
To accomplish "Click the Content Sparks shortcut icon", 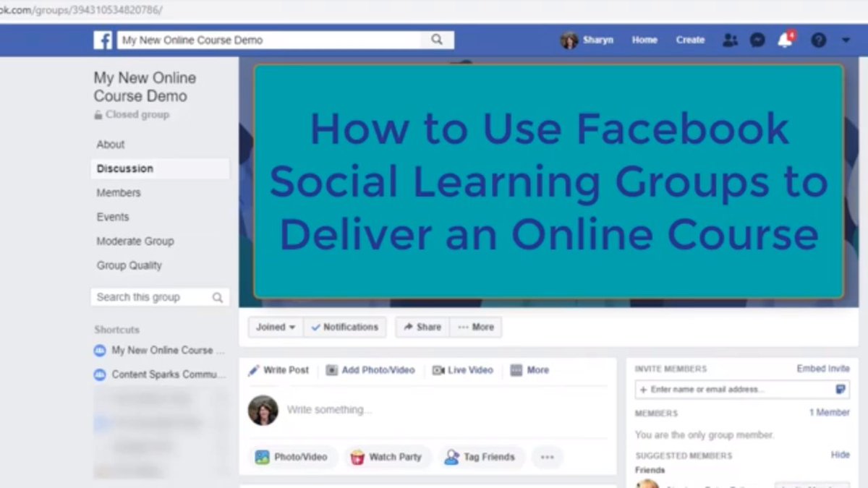I will click(x=100, y=374).
